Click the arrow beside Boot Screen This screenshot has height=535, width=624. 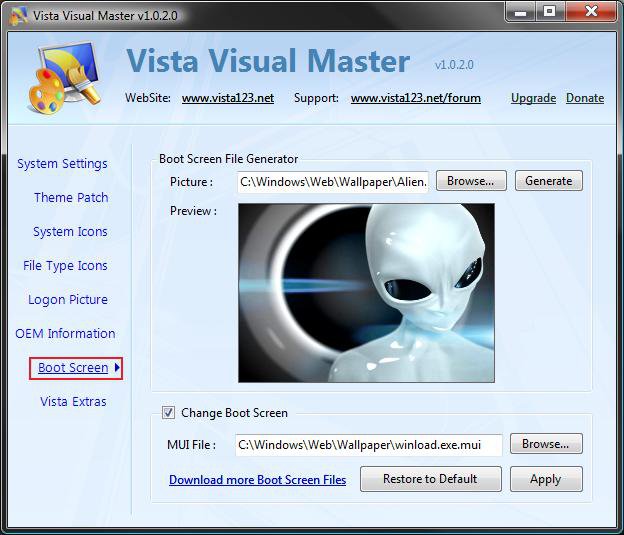coord(117,367)
